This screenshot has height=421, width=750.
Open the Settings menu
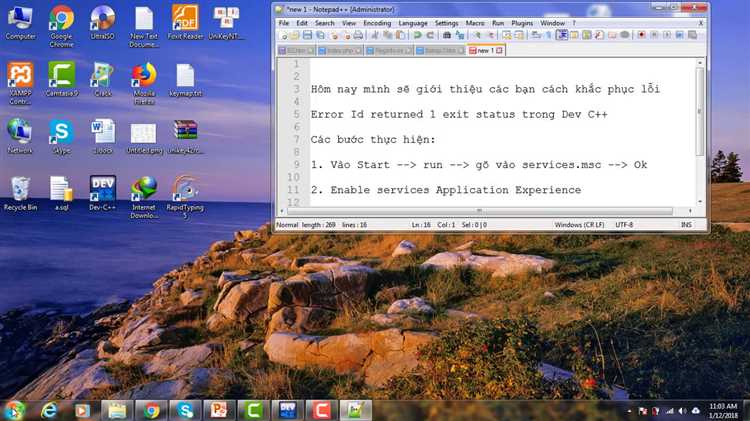click(446, 23)
